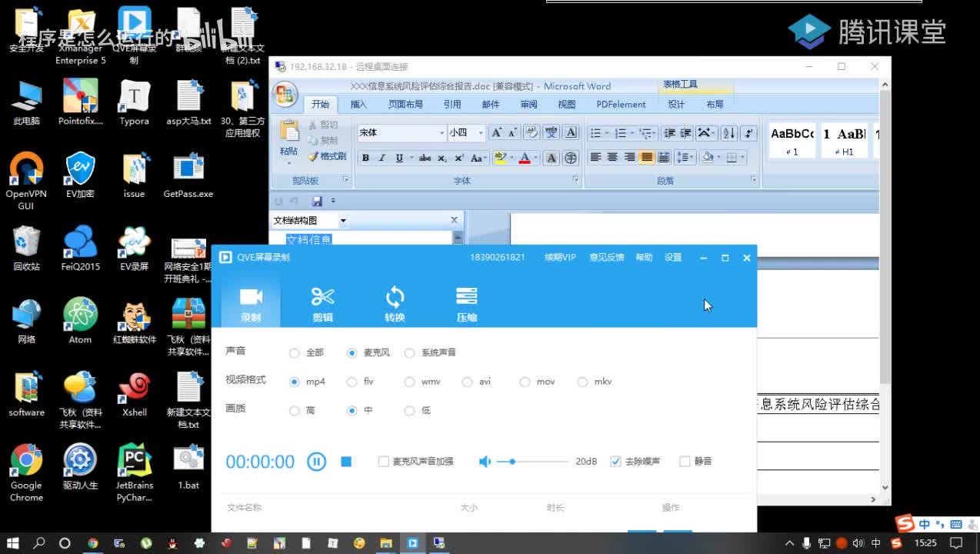Choose mp4 video format
This screenshot has width=980, height=554.
pyautogui.click(x=295, y=382)
